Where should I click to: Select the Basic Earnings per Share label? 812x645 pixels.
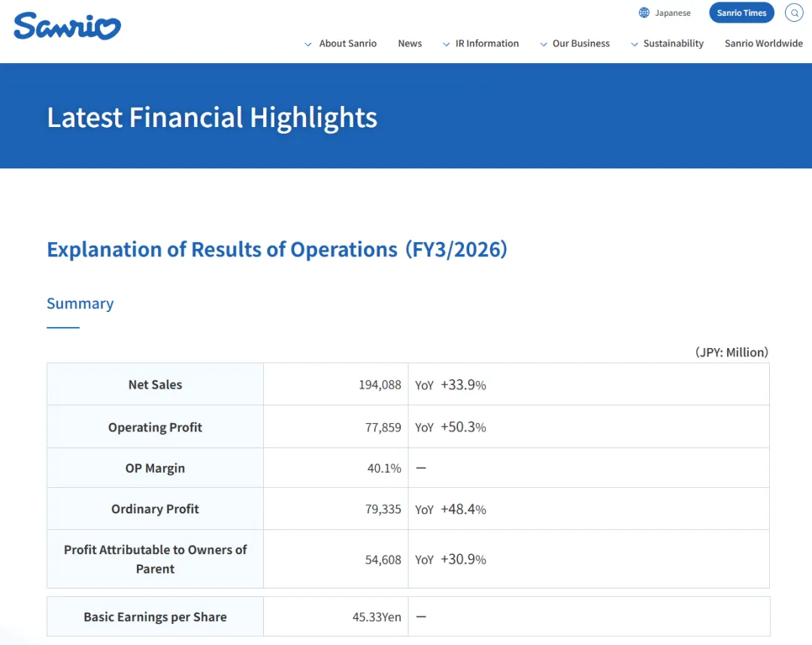[x=156, y=617]
